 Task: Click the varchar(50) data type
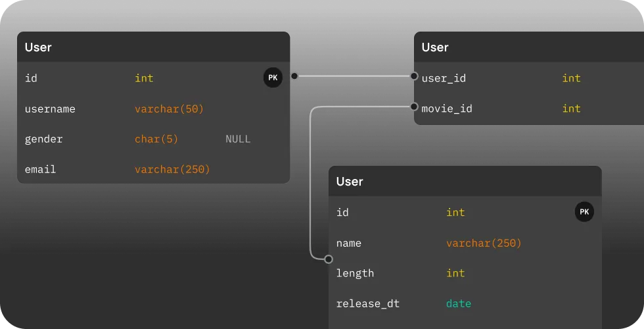tap(170, 109)
